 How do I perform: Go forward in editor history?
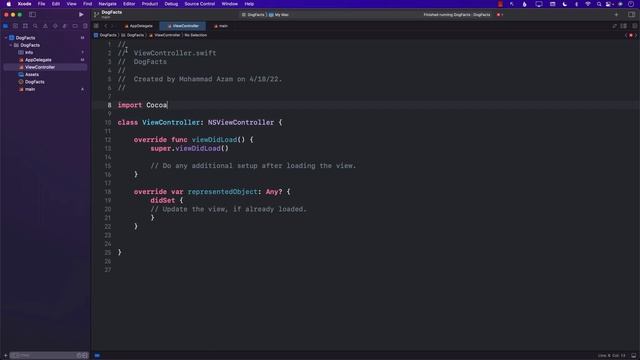click(113, 26)
